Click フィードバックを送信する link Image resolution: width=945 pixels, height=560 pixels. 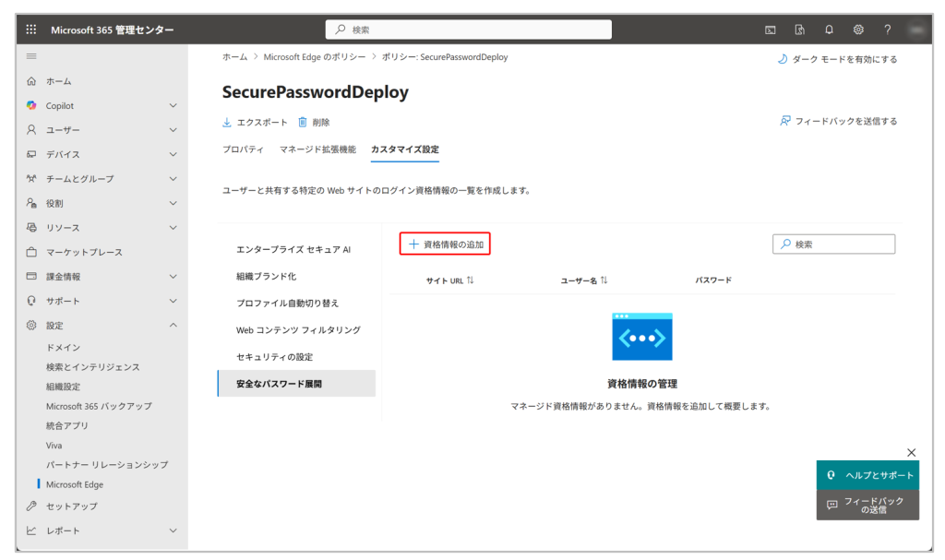click(x=838, y=121)
